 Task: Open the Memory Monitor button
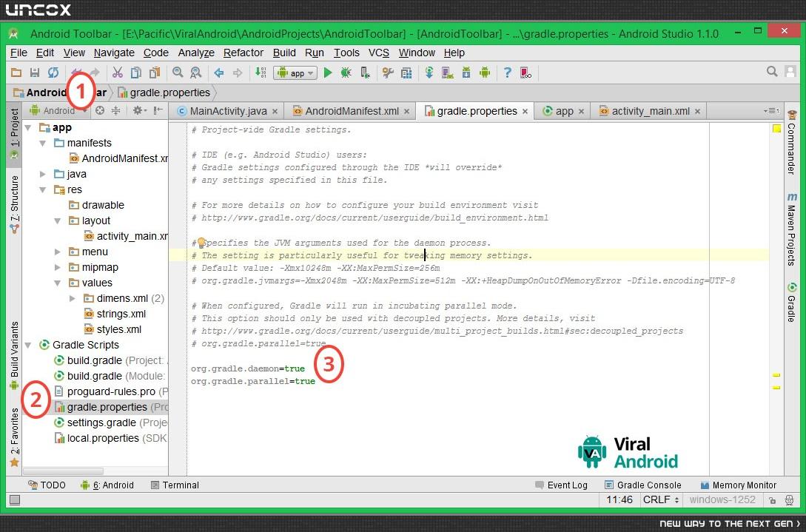(738, 485)
